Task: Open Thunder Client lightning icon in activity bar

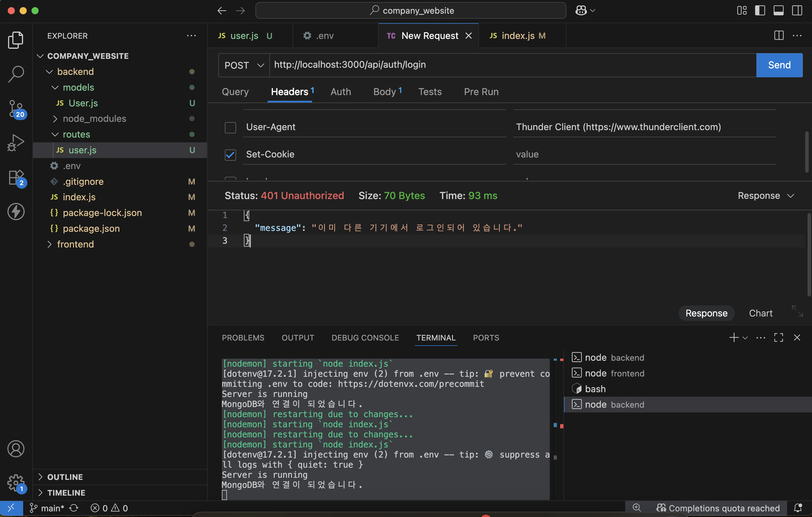Action: pyautogui.click(x=15, y=212)
